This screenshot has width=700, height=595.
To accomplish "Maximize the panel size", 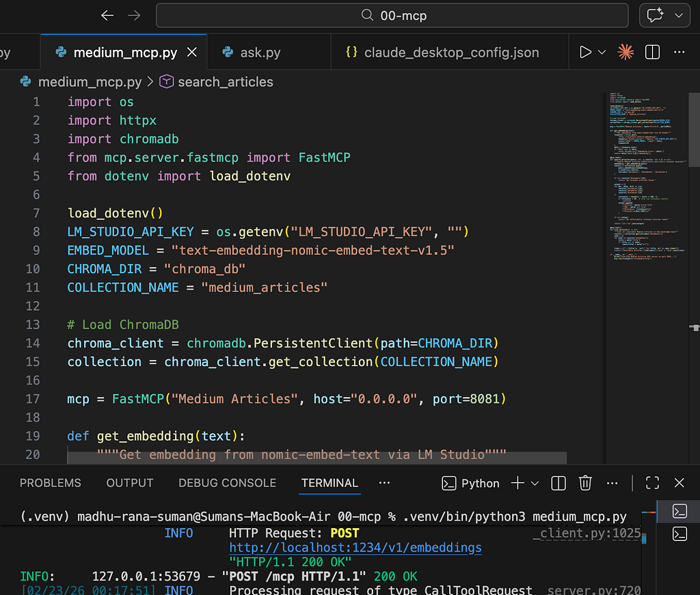I will tap(652, 483).
